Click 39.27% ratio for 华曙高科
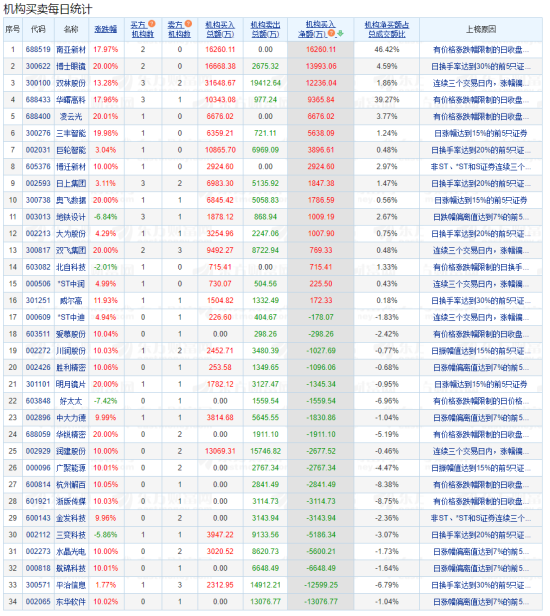550x616 pixels. [387, 100]
